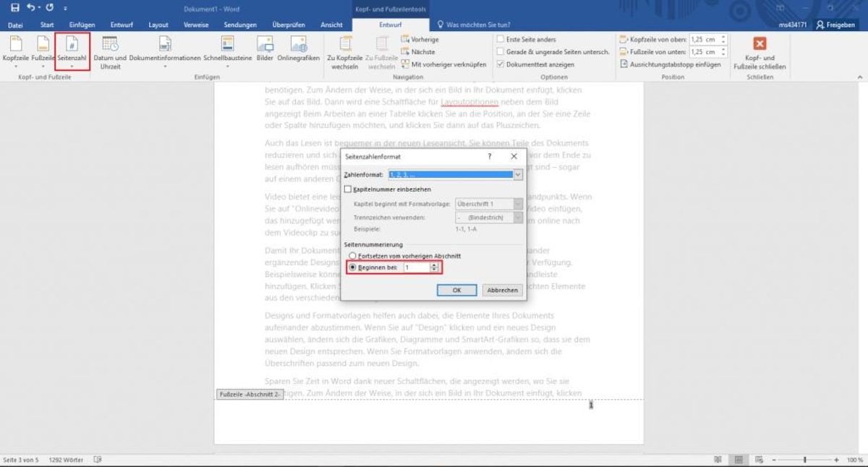
Task: Check Kapitelnummer einbeziehen option
Action: tap(348, 189)
